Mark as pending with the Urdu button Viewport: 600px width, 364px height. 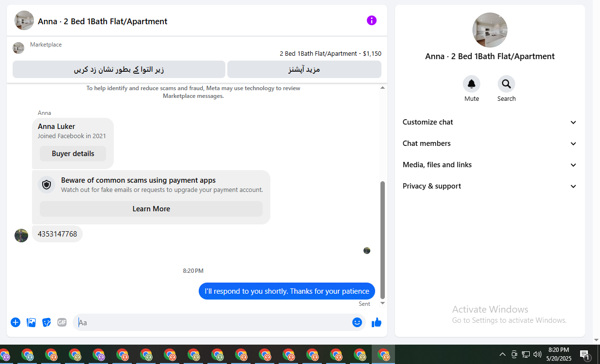point(119,69)
